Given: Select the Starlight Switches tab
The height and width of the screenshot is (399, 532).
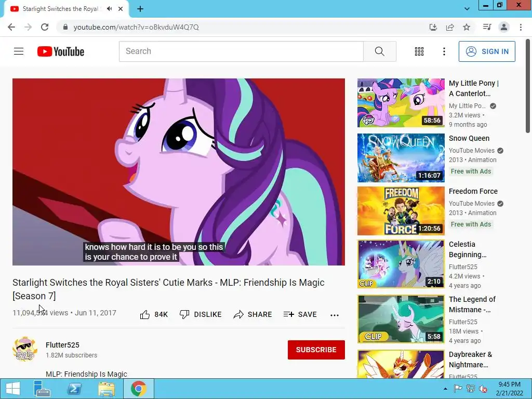Looking at the screenshot, I should (x=60, y=9).
